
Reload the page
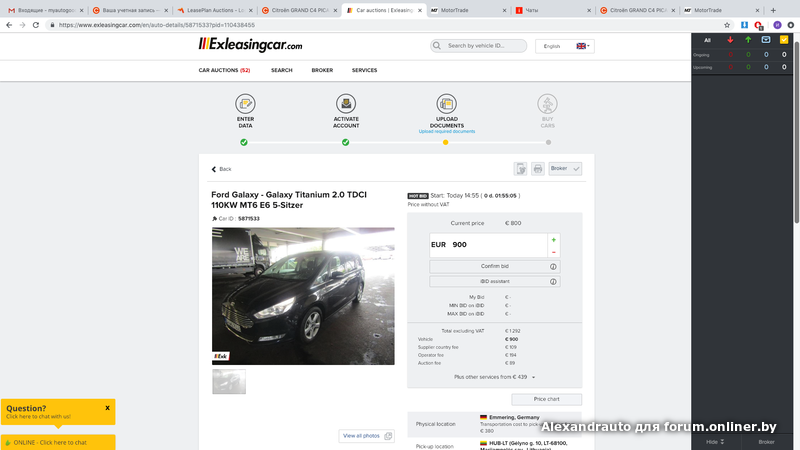(x=36, y=25)
